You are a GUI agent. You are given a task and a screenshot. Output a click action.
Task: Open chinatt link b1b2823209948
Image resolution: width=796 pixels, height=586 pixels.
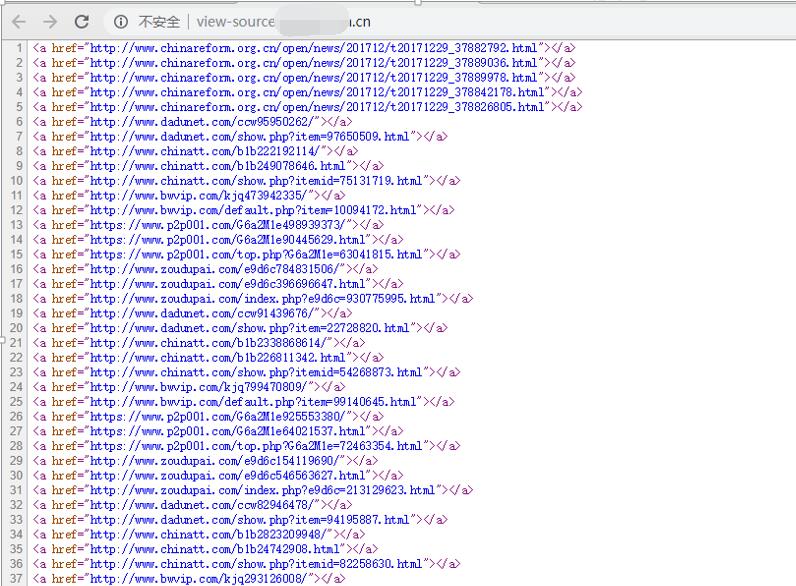point(208,534)
